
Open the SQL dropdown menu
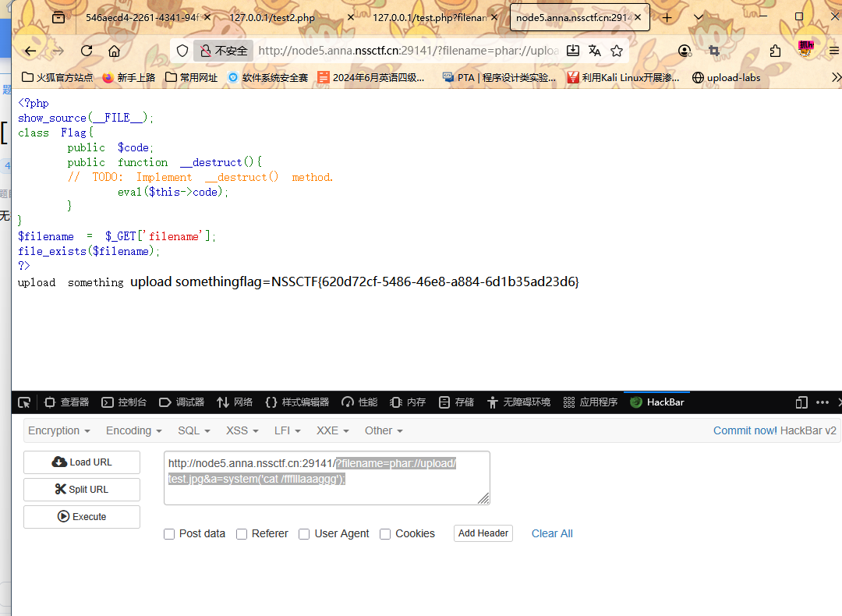pos(193,430)
